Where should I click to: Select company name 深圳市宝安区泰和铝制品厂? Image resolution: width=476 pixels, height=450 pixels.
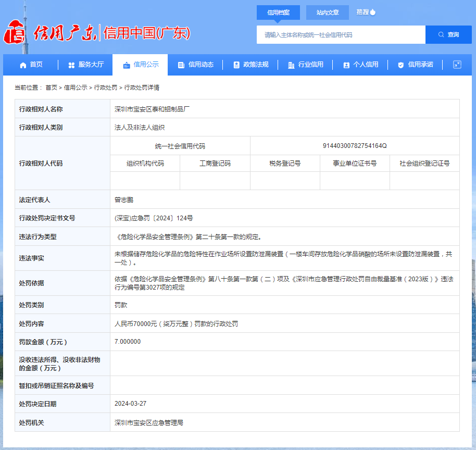point(152,109)
